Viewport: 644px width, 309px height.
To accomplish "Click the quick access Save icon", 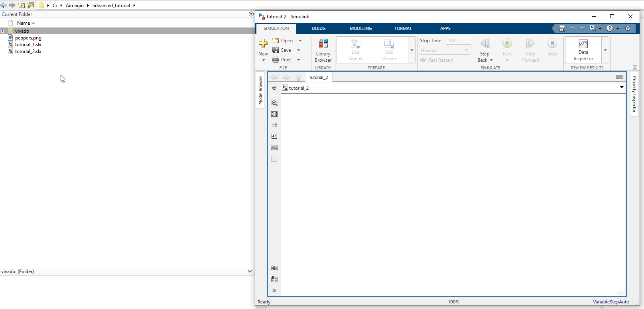I will 562,28.
